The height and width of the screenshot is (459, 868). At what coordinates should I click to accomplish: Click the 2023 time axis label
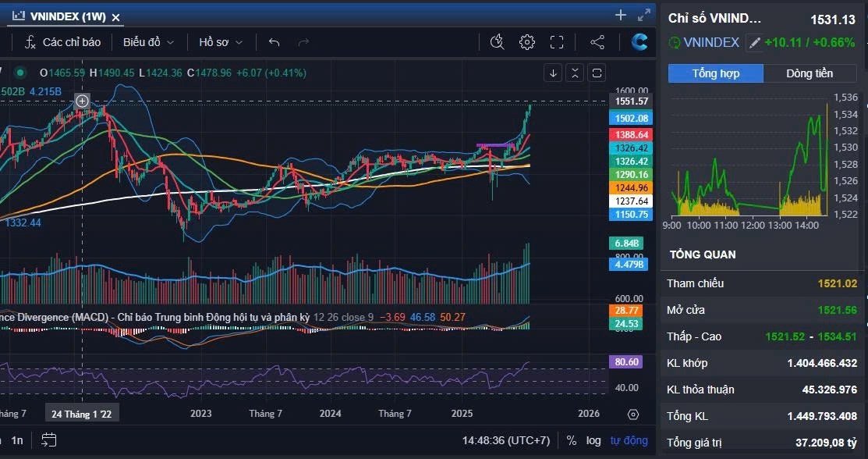click(x=200, y=414)
